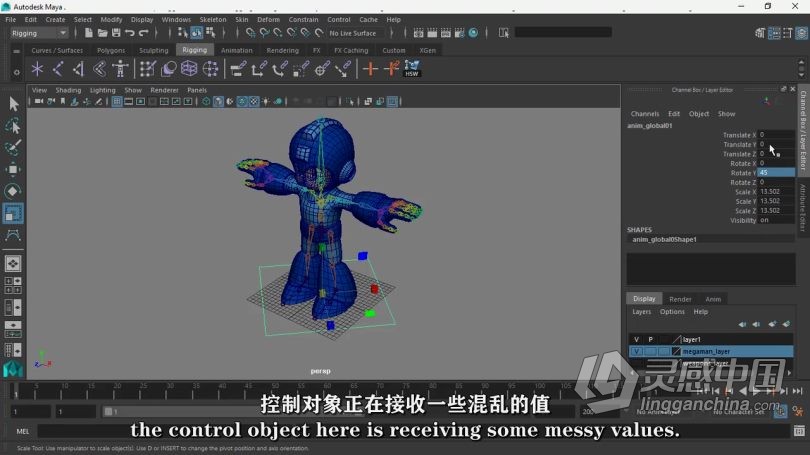Click the Create Locator shelf icon
The height and width of the screenshot is (455, 810).
pos(37,69)
